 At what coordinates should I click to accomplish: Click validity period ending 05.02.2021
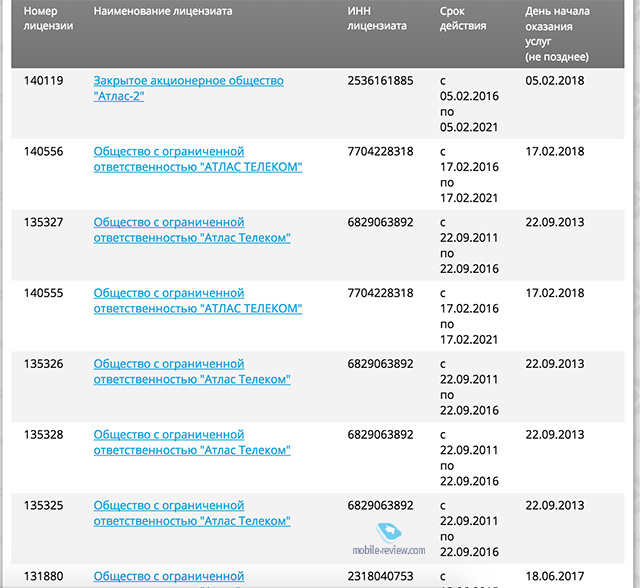(469, 104)
